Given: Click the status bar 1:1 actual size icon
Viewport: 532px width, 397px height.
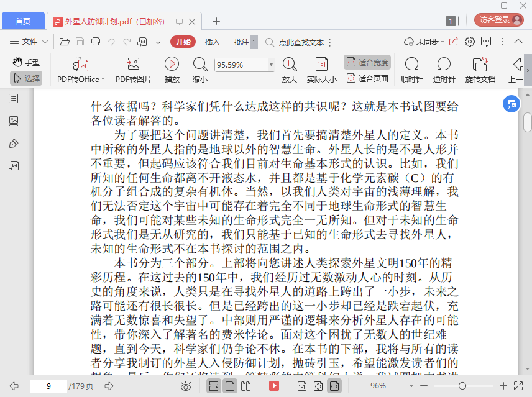Looking at the screenshot, I should [301, 386].
